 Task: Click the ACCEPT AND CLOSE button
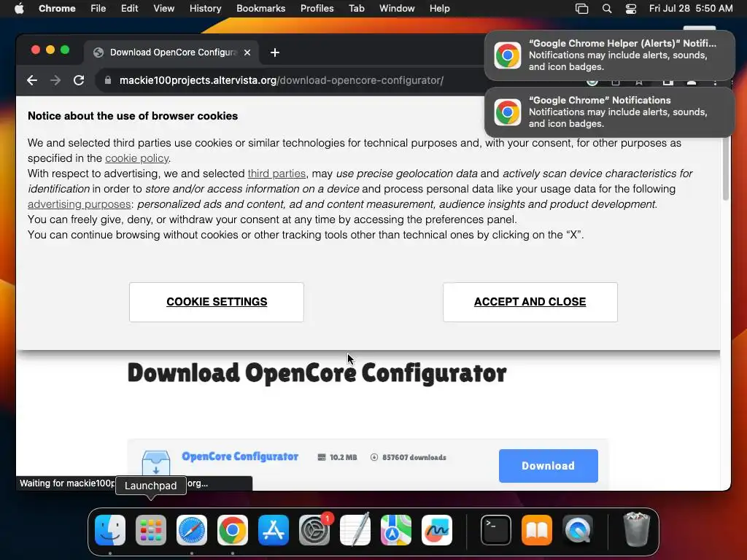tap(530, 302)
